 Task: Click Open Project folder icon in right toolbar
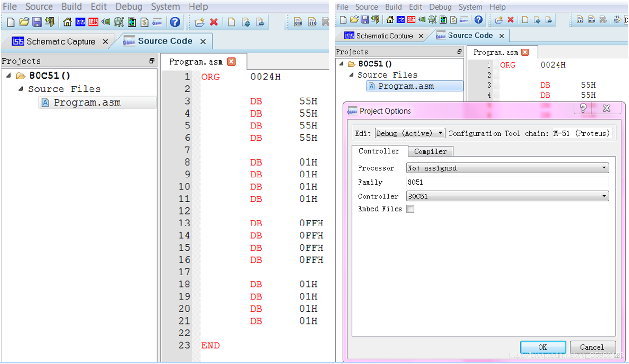point(354,20)
